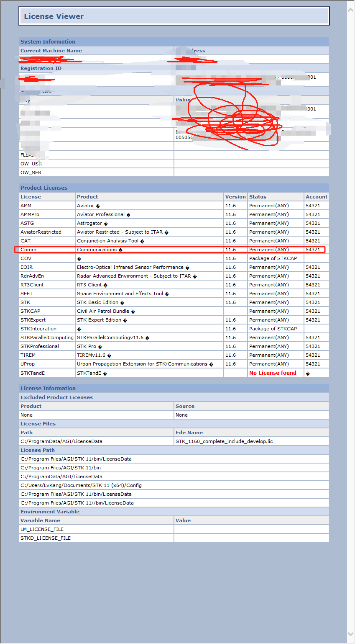355x644 pixels.
Task: Click the AviatorRestricted license cell
Action: [x=47, y=232]
